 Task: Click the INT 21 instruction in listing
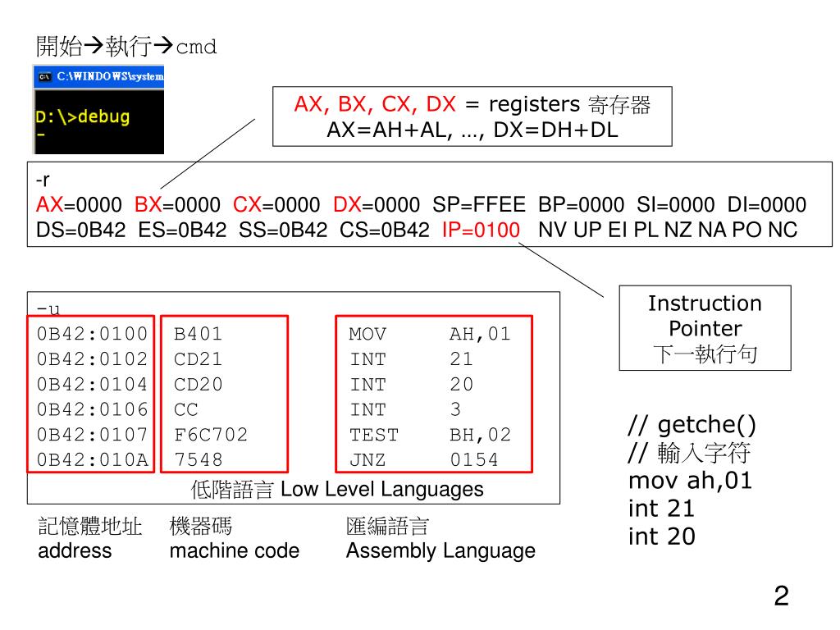(x=412, y=359)
